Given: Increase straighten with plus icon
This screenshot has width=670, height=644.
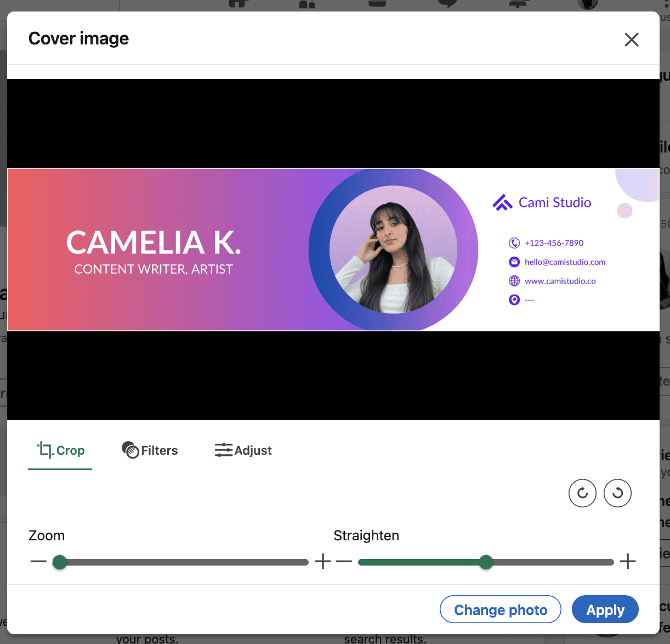Looking at the screenshot, I should coord(628,562).
